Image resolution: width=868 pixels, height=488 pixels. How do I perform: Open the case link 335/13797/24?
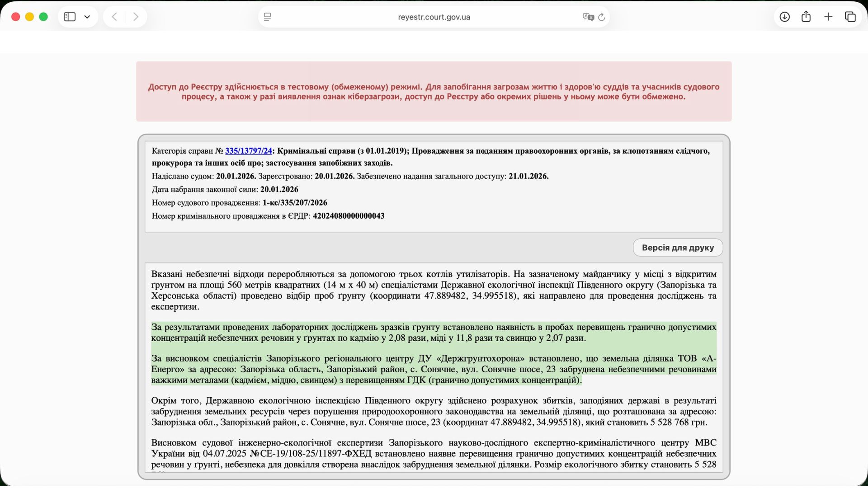click(249, 151)
